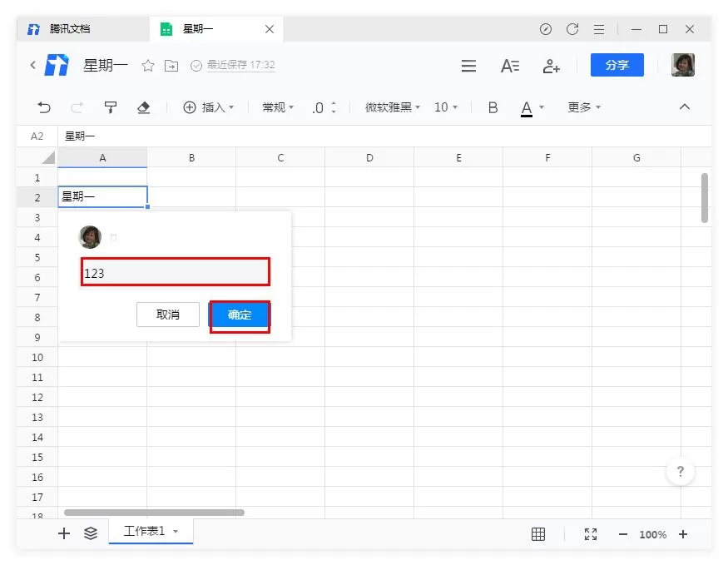
Task: Click the commenter avatar in popup
Action: (90, 237)
